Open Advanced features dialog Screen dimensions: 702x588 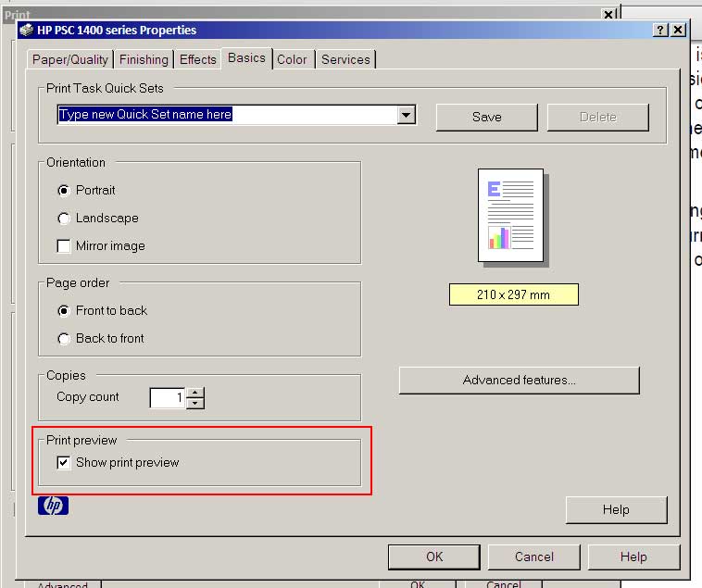[519, 381]
